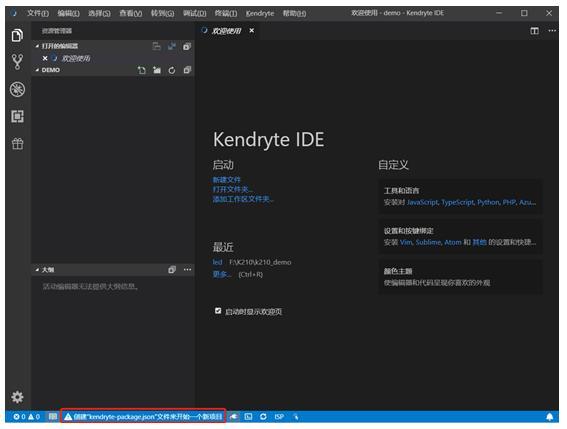Open the Debug menu
567x429 pixels.
pos(194,13)
